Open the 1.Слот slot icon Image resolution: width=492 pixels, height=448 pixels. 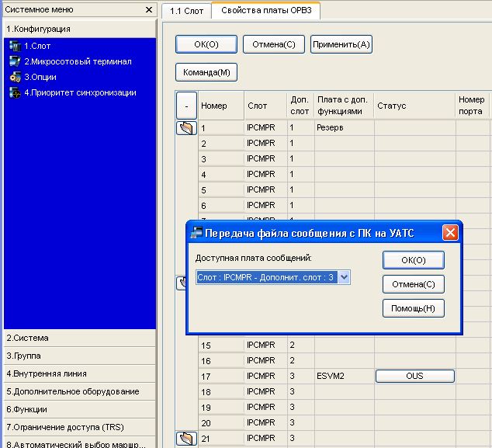point(15,46)
